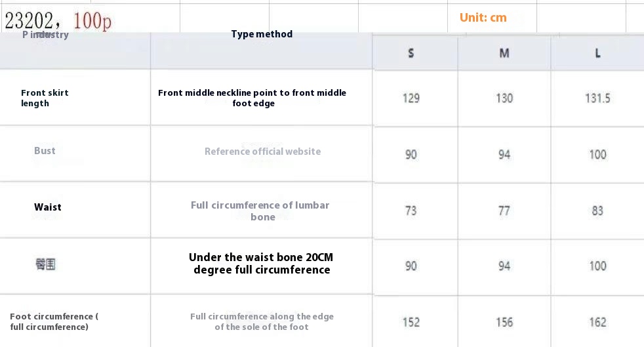
Task: Select the Bust row label
Action: pyautogui.click(x=45, y=151)
